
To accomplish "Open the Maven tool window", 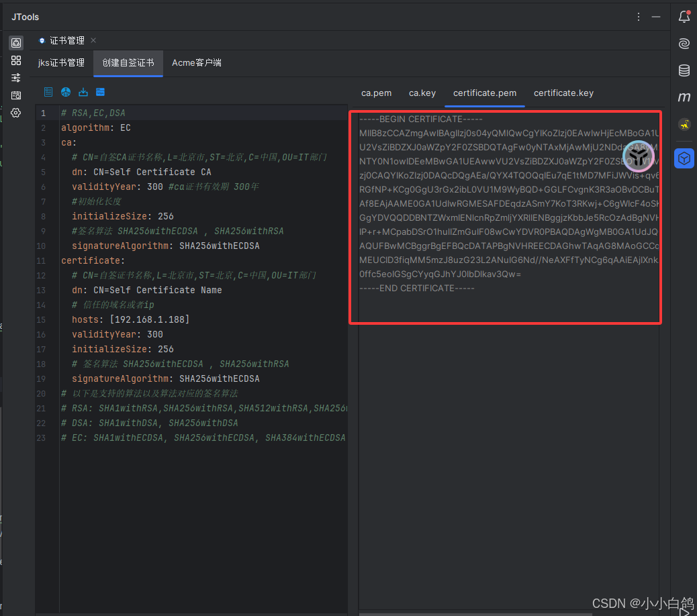I will point(684,97).
